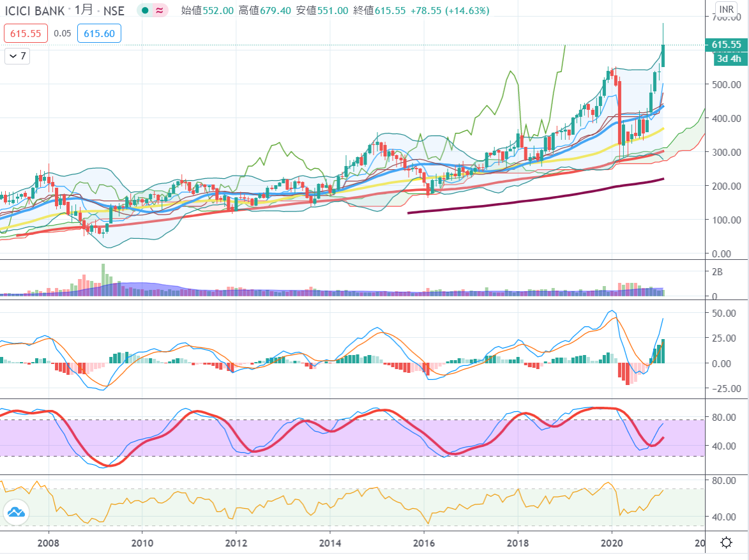Click the current price label 615.55 on axis

tap(726, 45)
